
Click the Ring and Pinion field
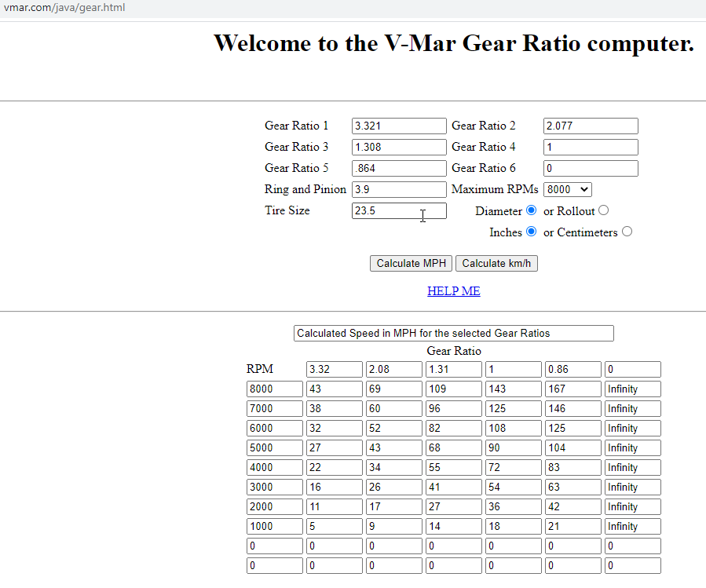399,189
